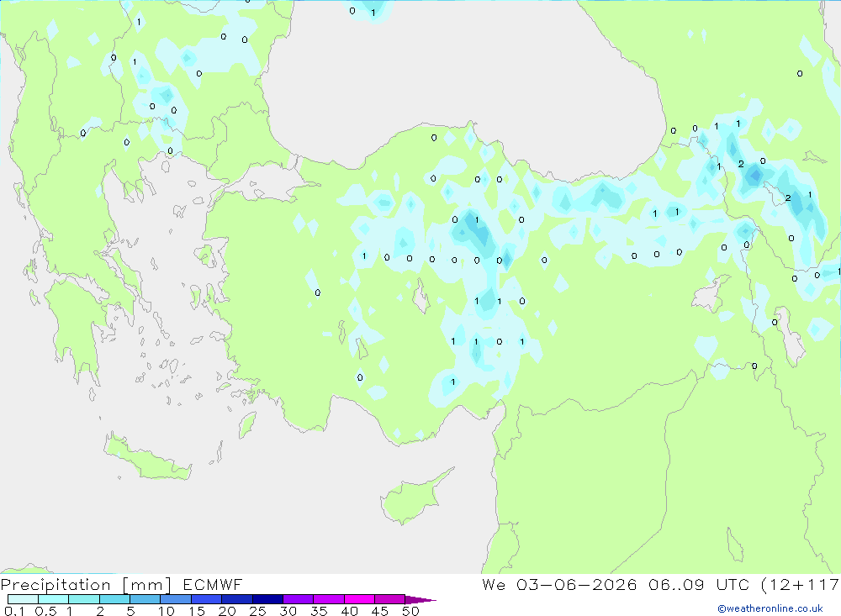
Task: Click the '35' legend value
Action: (x=319, y=611)
